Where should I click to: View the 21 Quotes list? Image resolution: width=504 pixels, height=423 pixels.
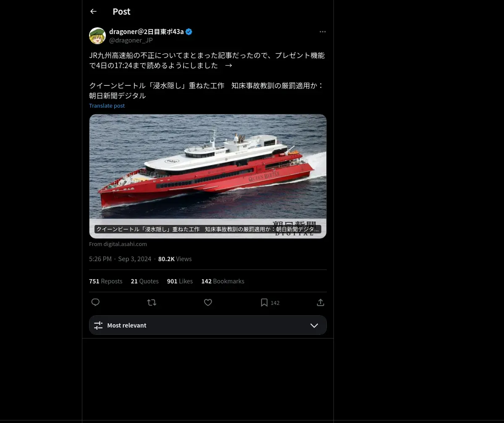click(145, 281)
